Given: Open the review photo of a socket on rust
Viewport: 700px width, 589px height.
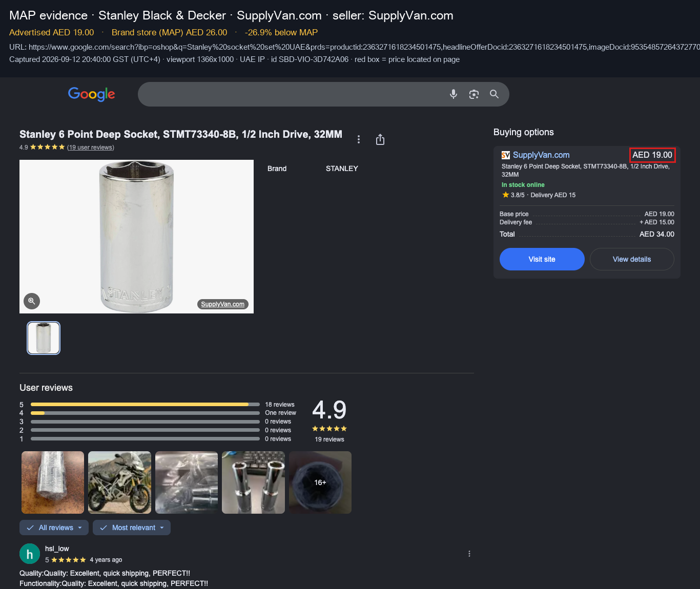Looking at the screenshot, I should click(x=53, y=482).
